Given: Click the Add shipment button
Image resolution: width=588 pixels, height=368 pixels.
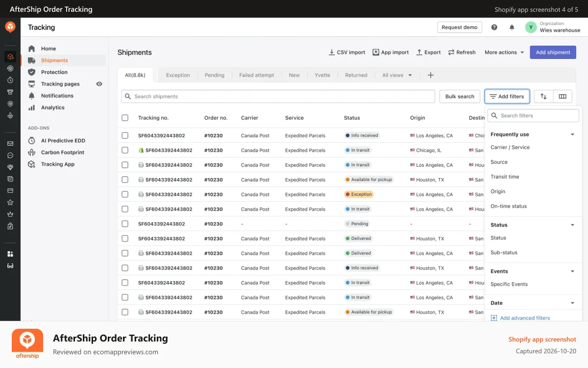Looking at the screenshot, I should tap(553, 52).
